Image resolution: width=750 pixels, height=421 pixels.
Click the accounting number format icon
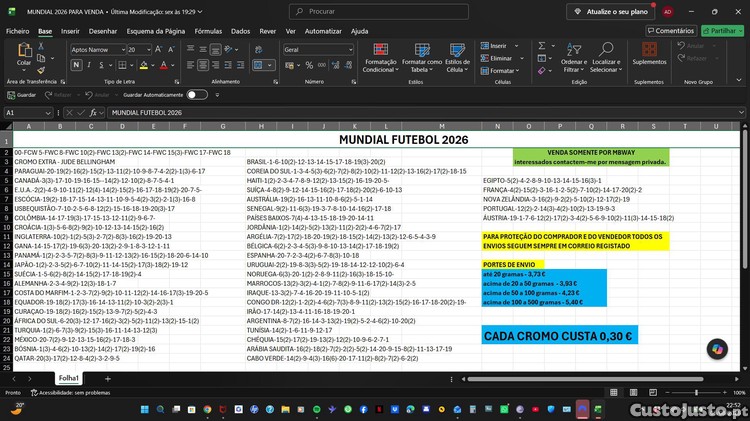pos(289,65)
